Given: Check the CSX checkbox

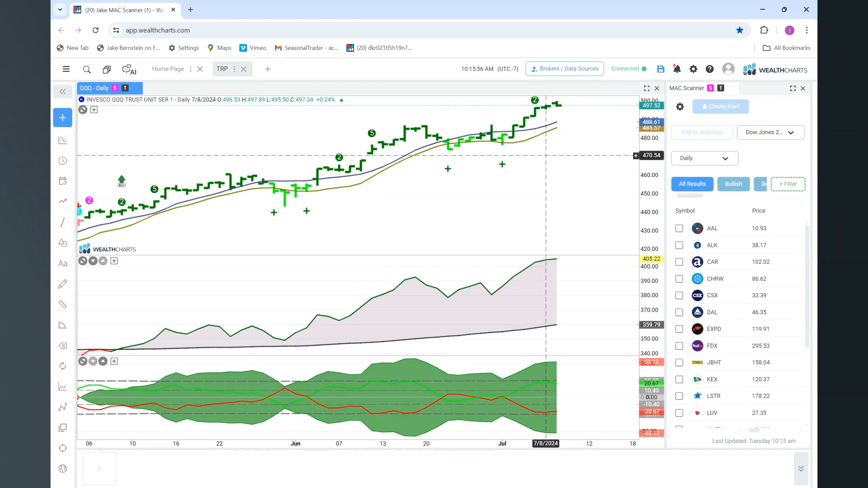Looking at the screenshot, I should 679,296.
